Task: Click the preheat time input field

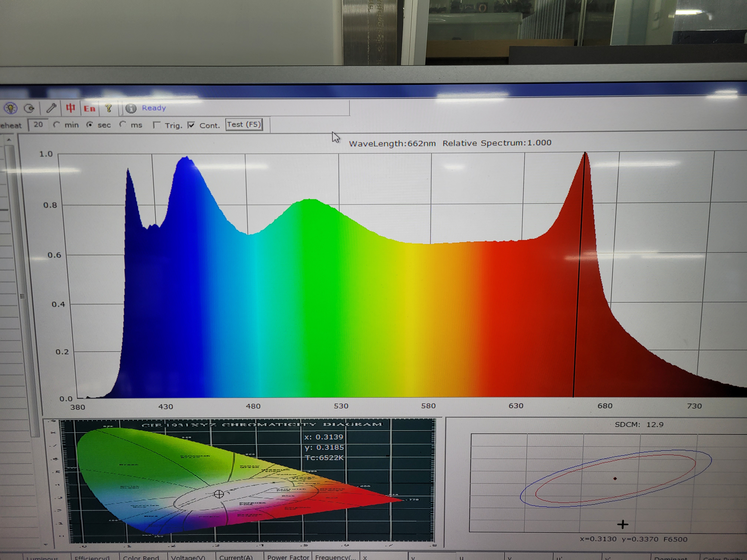Action: pos(38,125)
